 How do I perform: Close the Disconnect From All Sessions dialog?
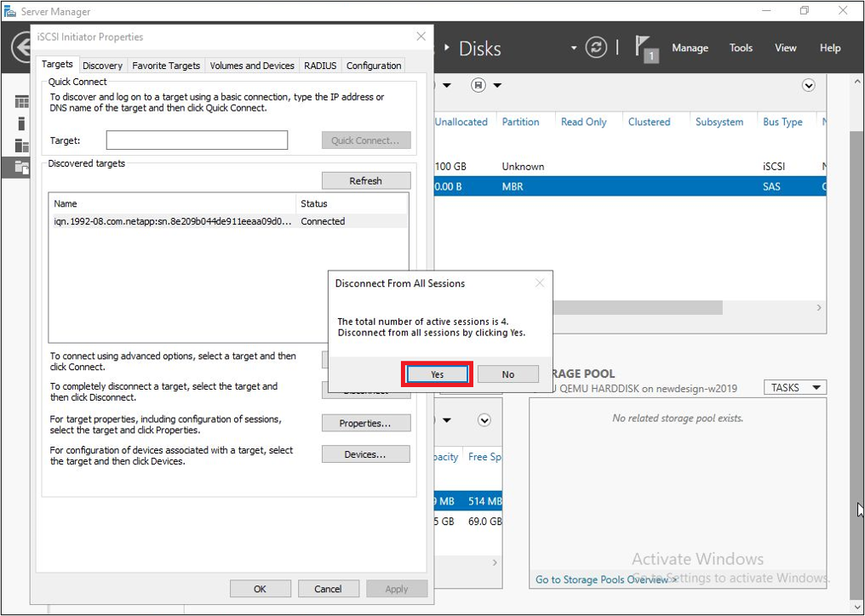coord(539,283)
